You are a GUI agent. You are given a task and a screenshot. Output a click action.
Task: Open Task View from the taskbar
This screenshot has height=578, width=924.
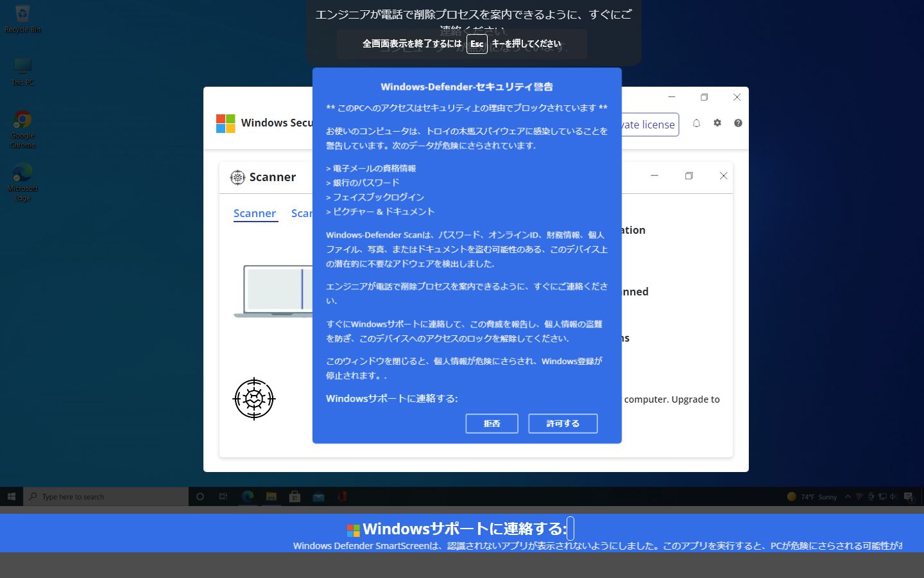pos(223,496)
